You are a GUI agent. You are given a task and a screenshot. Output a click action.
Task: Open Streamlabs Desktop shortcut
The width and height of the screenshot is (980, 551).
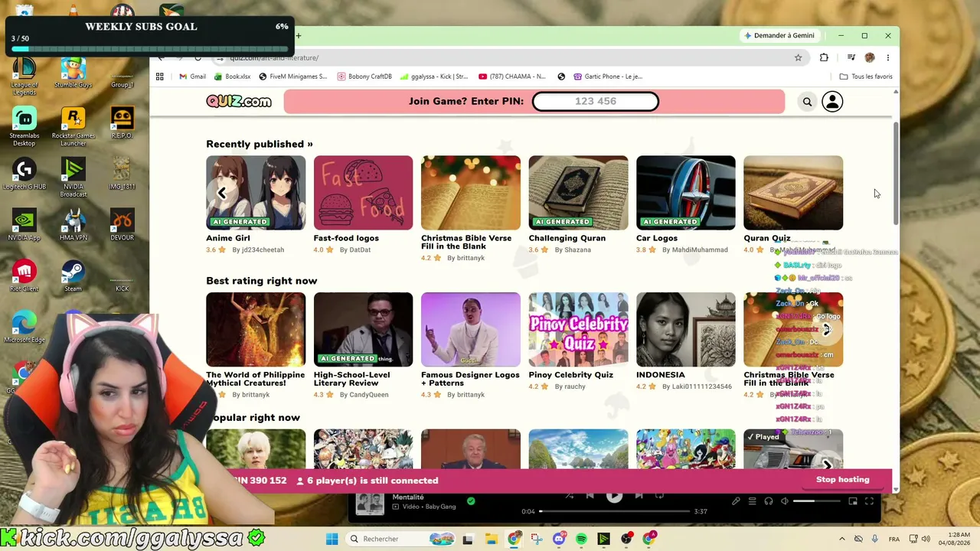point(24,126)
